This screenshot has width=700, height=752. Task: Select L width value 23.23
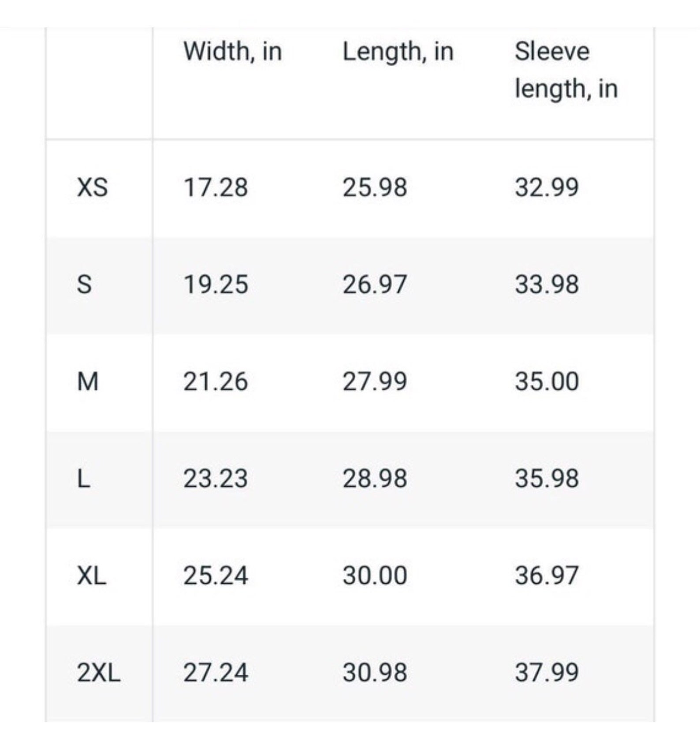pos(216,479)
